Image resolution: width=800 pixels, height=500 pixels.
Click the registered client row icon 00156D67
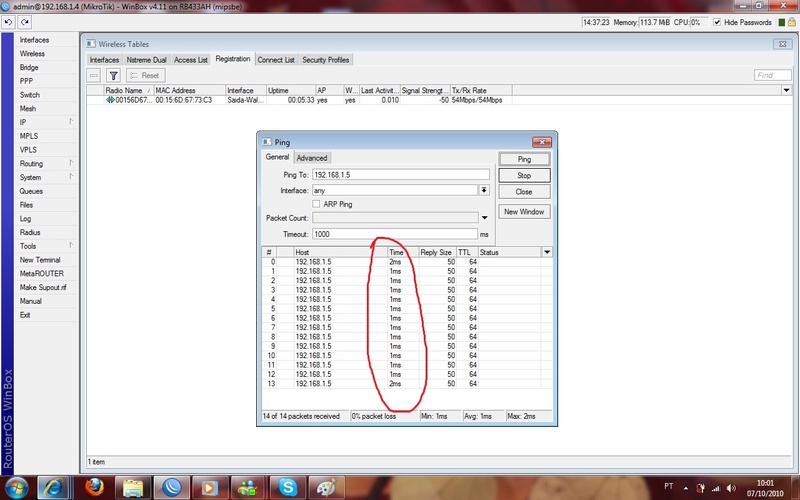pyautogui.click(x=110, y=100)
